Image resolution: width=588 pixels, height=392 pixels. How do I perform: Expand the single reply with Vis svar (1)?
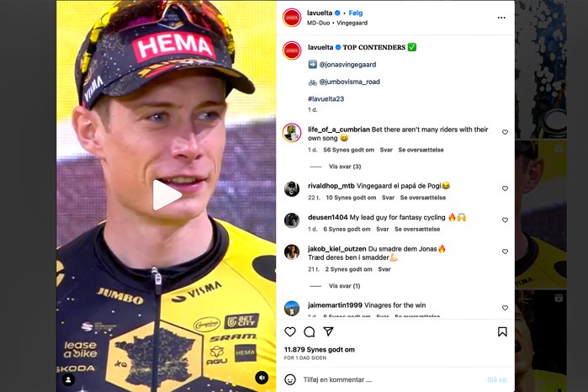345,286
